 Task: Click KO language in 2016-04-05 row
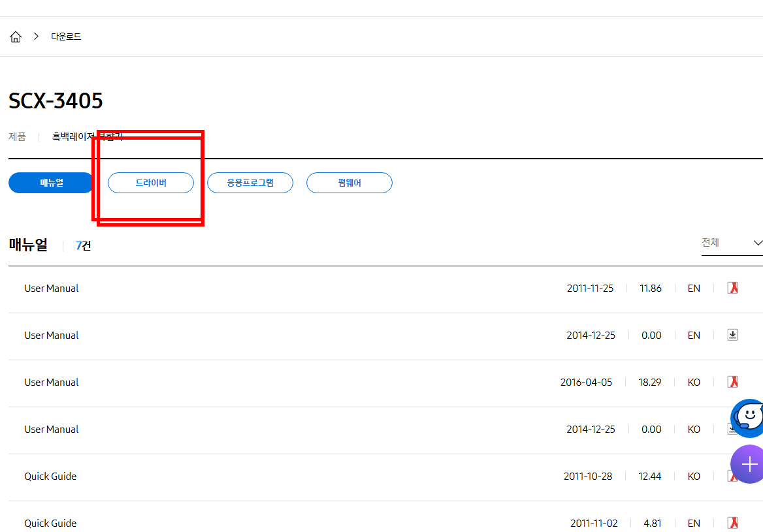pyautogui.click(x=694, y=383)
